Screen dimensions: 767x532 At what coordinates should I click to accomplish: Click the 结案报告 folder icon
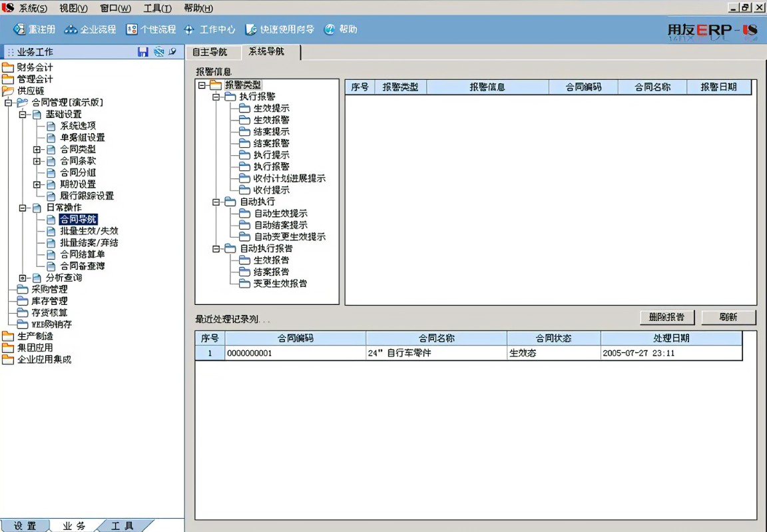[244, 272]
